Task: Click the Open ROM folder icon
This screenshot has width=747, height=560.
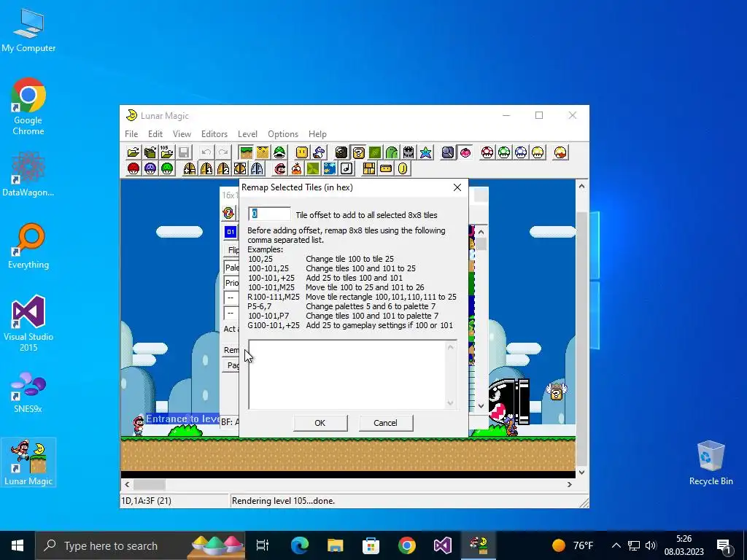Action: [133, 152]
